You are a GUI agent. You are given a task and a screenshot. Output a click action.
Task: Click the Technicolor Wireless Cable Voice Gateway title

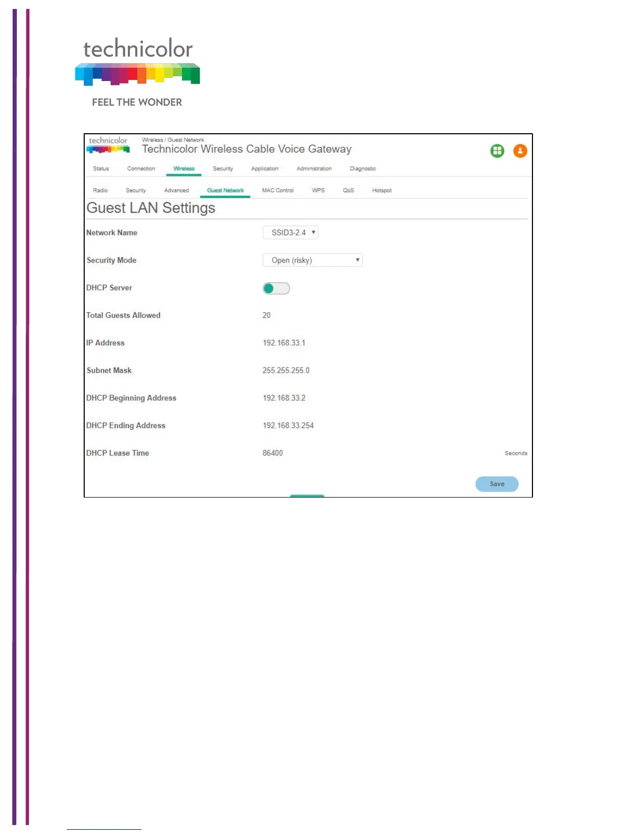click(x=247, y=149)
